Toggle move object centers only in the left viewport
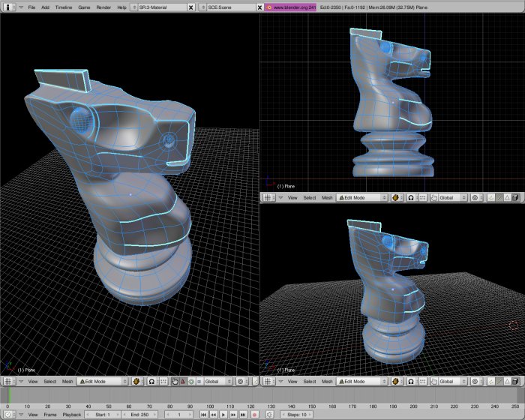525x420 pixels. point(163,381)
